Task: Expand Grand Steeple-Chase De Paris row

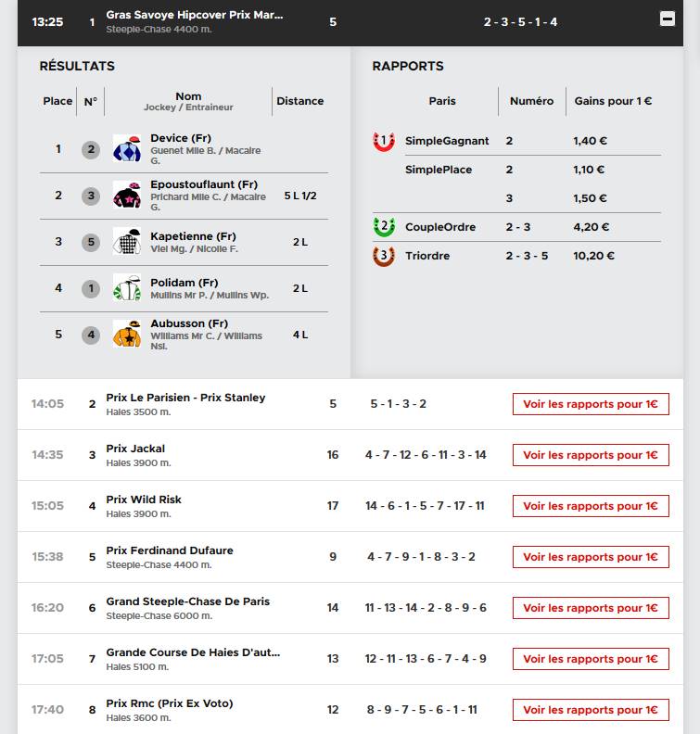Action: coord(350,608)
